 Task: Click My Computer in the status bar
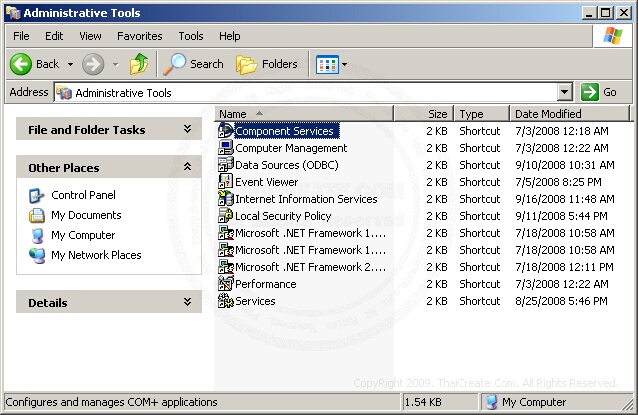[x=533, y=402]
